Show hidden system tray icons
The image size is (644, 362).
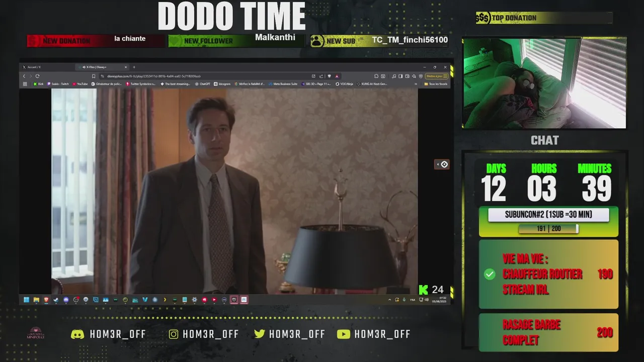(389, 300)
